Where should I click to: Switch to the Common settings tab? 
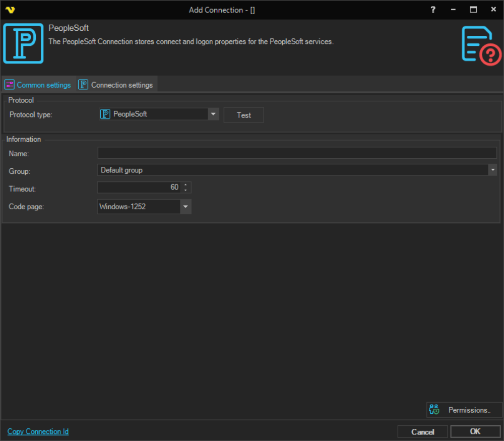click(x=38, y=85)
